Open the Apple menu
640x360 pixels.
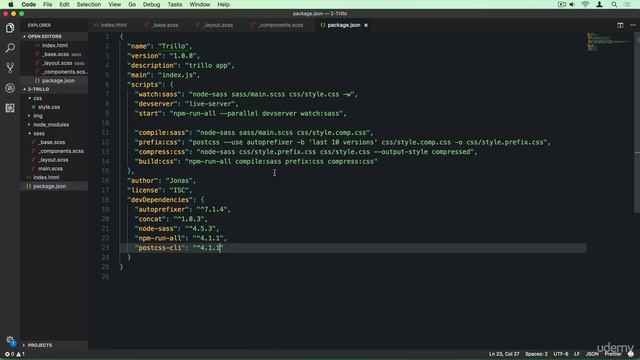[x=11, y=4]
